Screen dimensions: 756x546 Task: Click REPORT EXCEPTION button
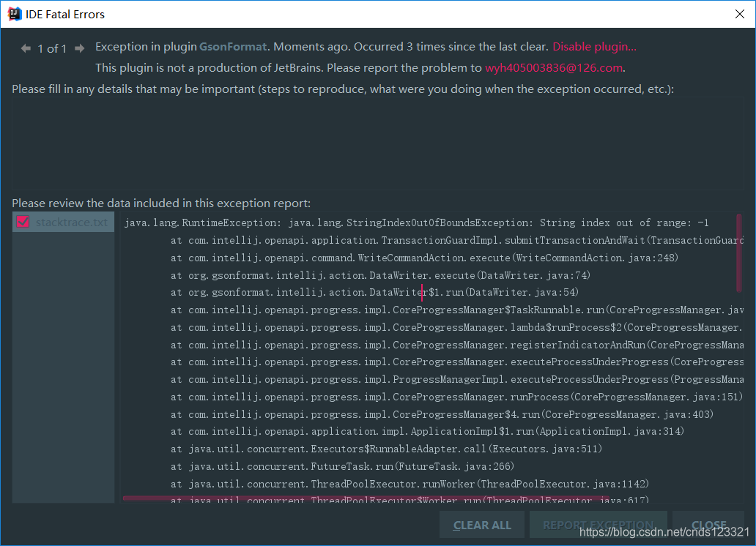pos(598,525)
